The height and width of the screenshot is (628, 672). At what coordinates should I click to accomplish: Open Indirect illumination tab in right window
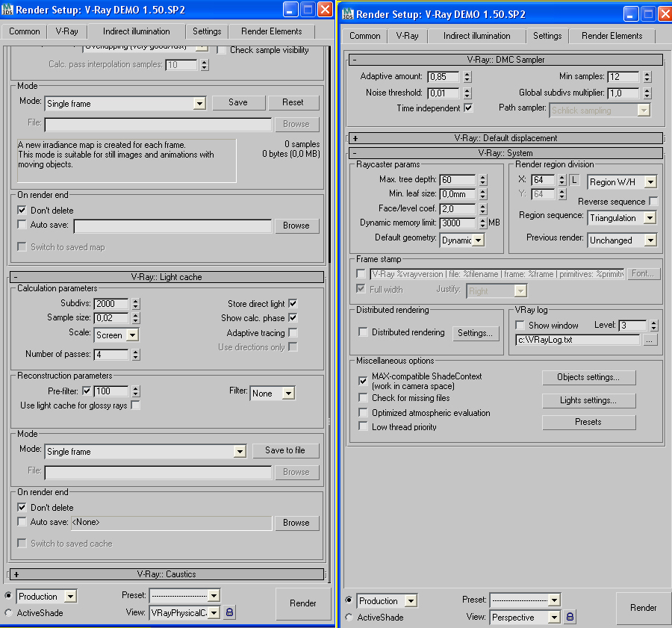click(476, 36)
